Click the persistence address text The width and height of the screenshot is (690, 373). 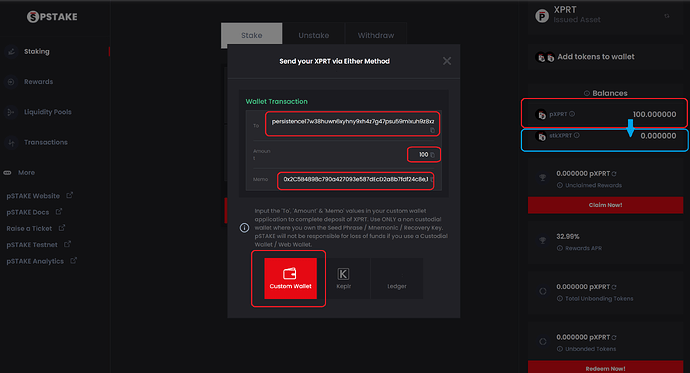[x=353, y=121]
